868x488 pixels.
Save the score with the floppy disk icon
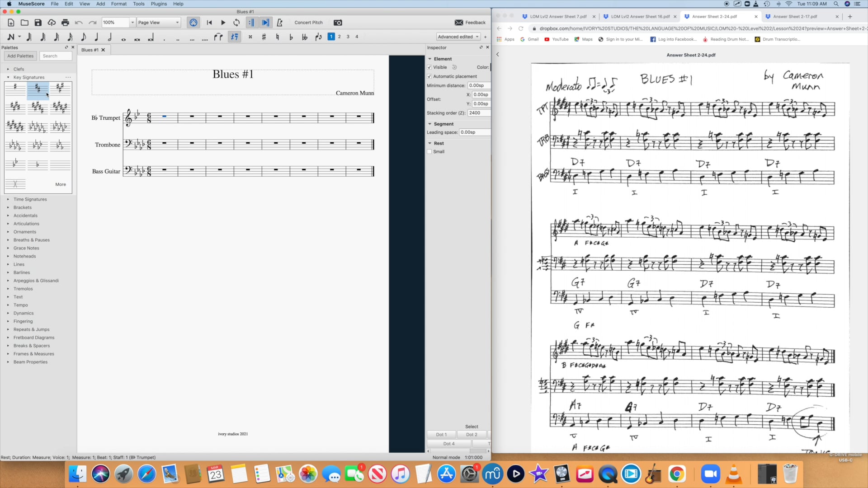(38, 23)
